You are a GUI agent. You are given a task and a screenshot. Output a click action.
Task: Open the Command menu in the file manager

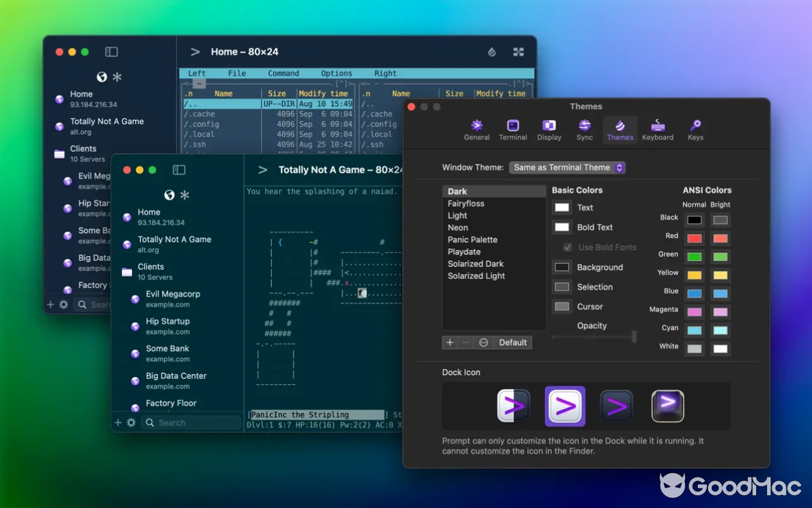coord(283,73)
